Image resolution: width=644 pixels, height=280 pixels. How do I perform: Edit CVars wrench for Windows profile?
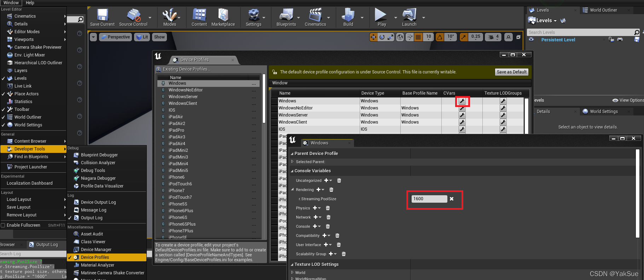pos(462,101)
